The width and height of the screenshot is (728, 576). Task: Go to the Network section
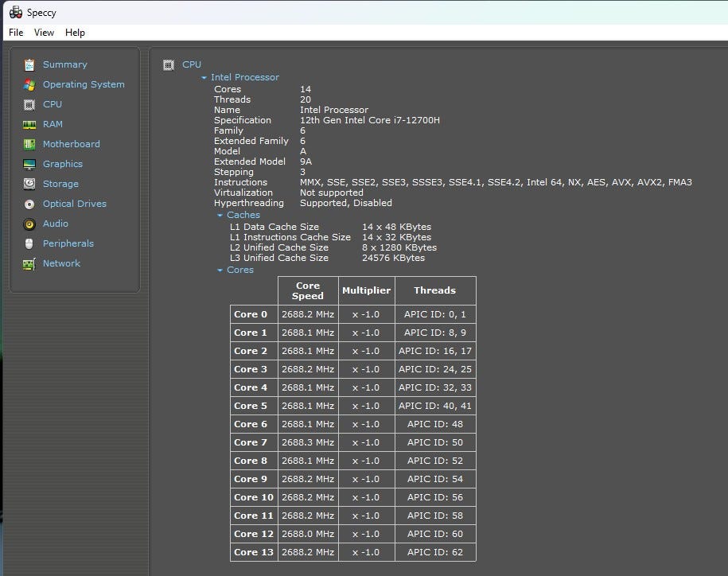[61, 263]
